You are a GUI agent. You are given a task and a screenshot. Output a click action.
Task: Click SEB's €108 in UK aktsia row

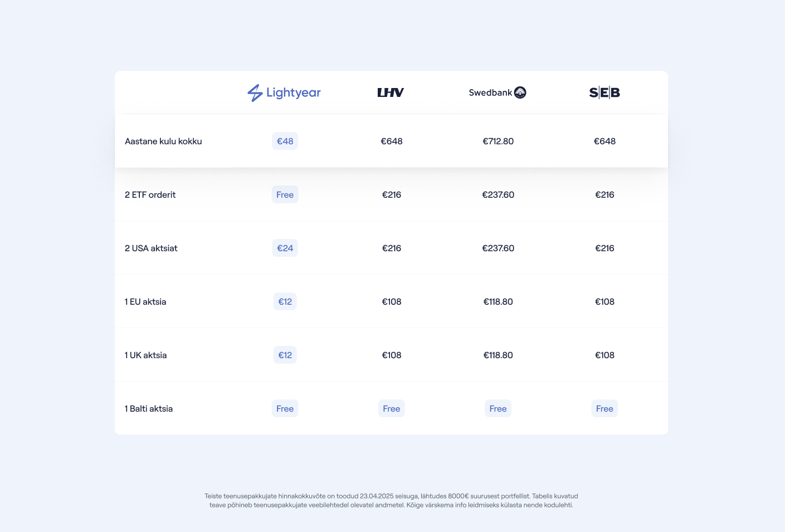pyautogui.click(x=604, y=355)
